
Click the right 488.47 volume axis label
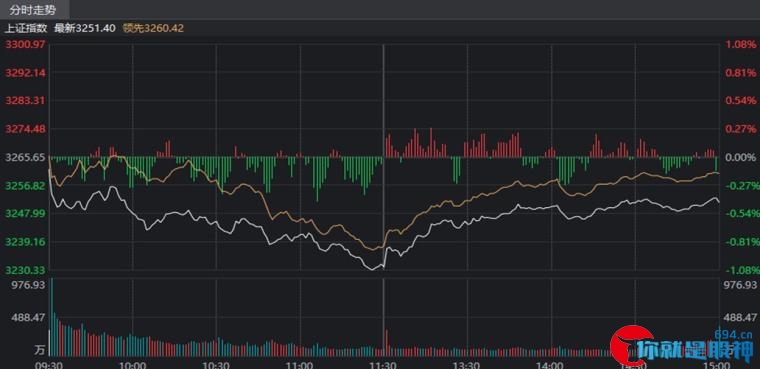coord(740,317)
